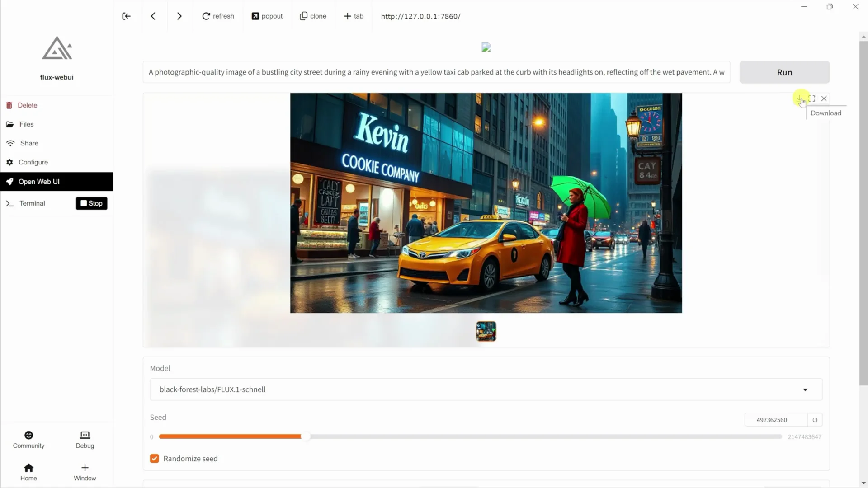Select the taxi image thumbnail below the preview
868x488 pixels.
click(486, 331)
